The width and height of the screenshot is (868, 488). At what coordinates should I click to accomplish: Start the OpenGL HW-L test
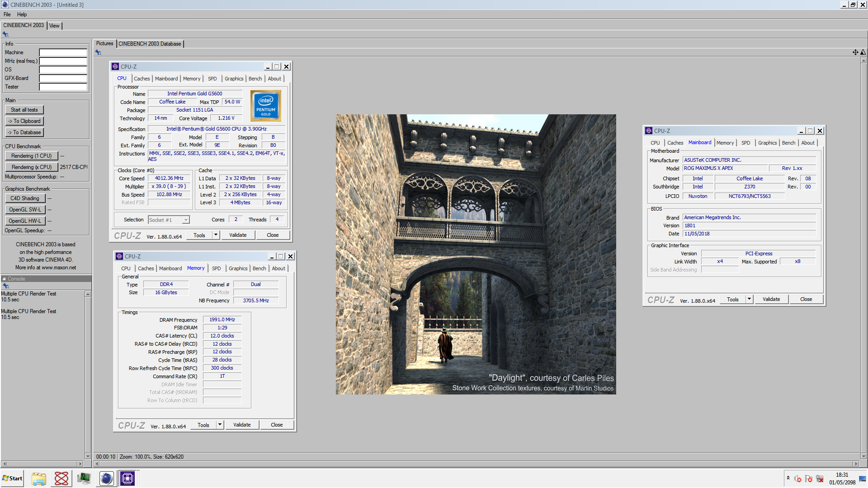coord(25,221)
